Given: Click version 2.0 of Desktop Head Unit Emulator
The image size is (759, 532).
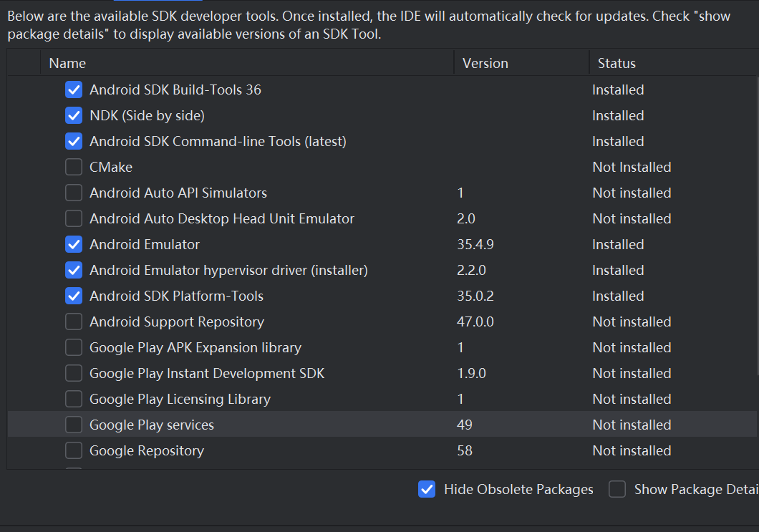Looking at the screenshot, I should [x=466, y=218].
